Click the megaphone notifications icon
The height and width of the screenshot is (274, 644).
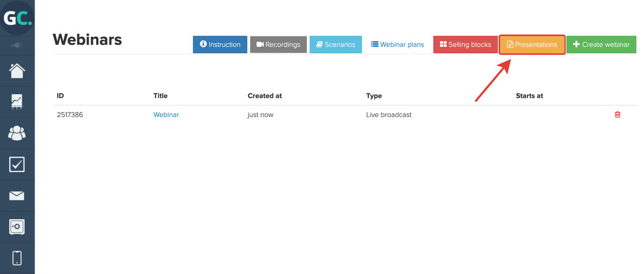point(17,45)
